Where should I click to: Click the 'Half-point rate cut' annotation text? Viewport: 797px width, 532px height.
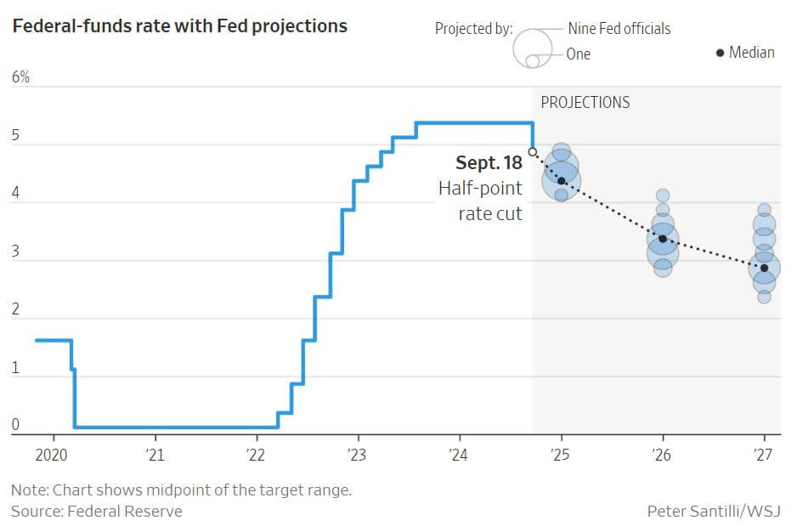pyautogui.click(x=482, y=201)
